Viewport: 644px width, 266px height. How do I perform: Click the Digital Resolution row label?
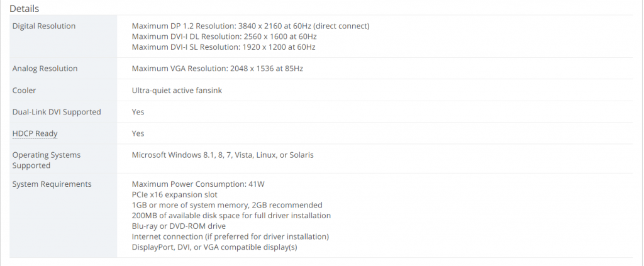pyautogui.click(x=44, y=26)
